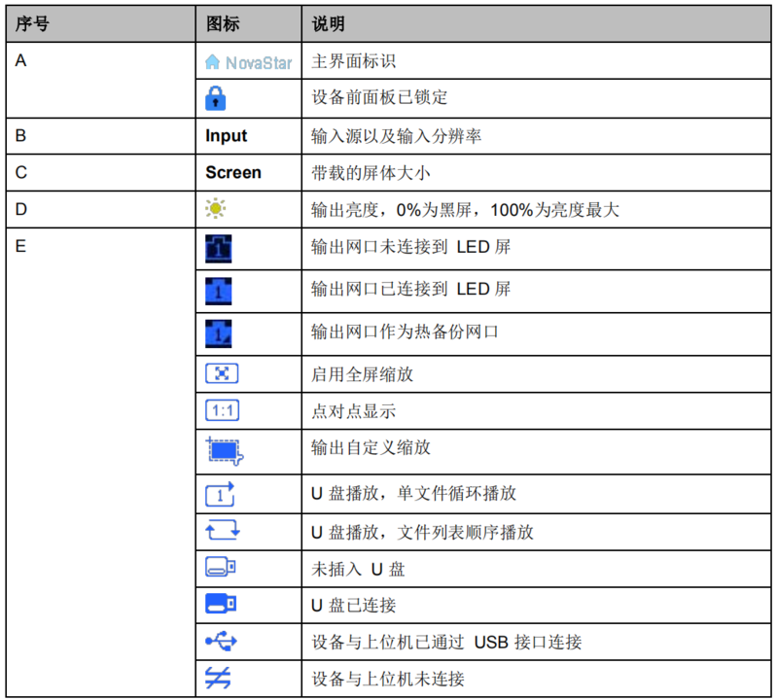Click the text 主界面标识
Viewport: 778px width, 700px height.
click(x=353, y=61)
